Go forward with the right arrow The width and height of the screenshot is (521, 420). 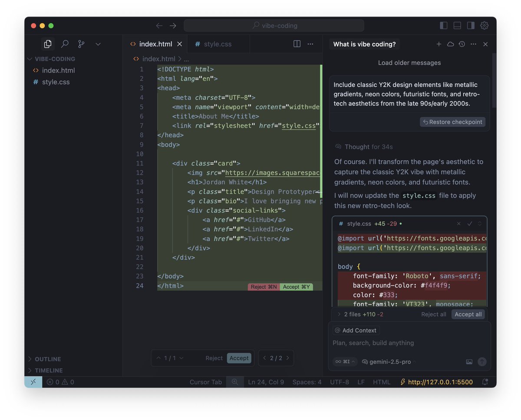(173, 26)
